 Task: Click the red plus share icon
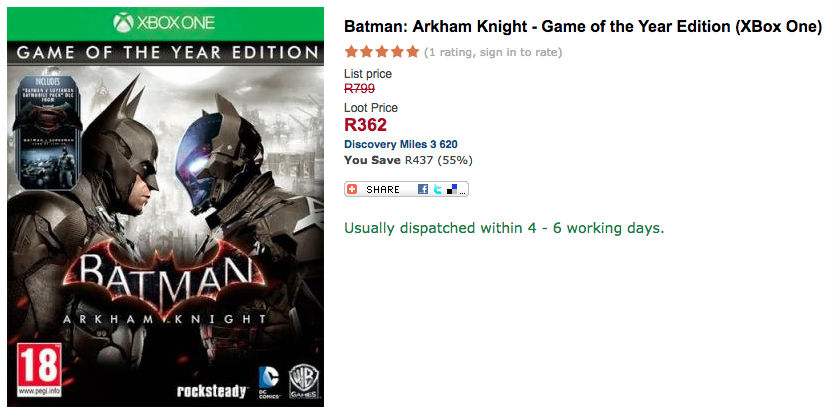[x=352, y=189]
